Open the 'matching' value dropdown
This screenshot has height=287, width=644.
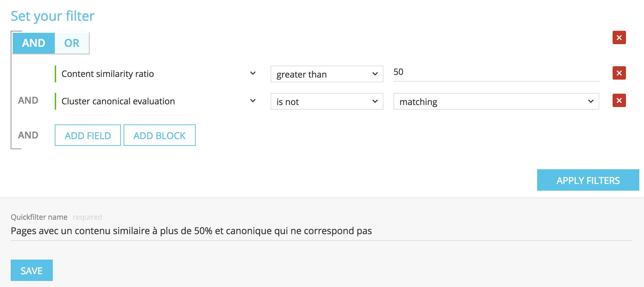[496, 101]
